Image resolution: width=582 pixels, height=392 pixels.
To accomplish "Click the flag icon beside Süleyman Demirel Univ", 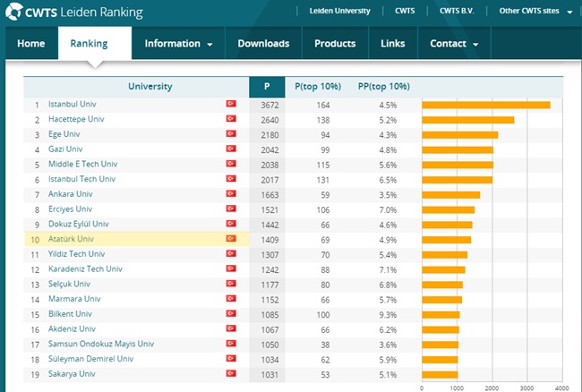I will 231,359.
